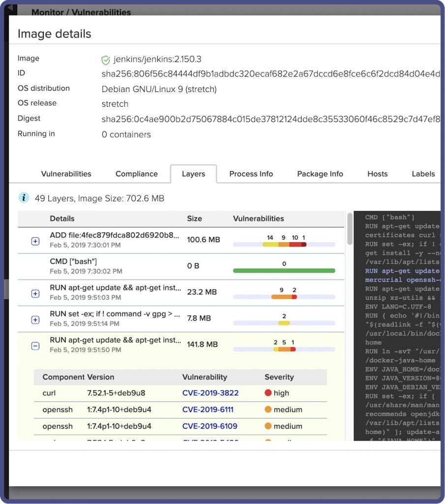Image resolution: width=445 pixels, height=504 pixels.
Task: Switch to the Vulnerabilities tab
Action: pyautogui.click(x=66, y=174)
